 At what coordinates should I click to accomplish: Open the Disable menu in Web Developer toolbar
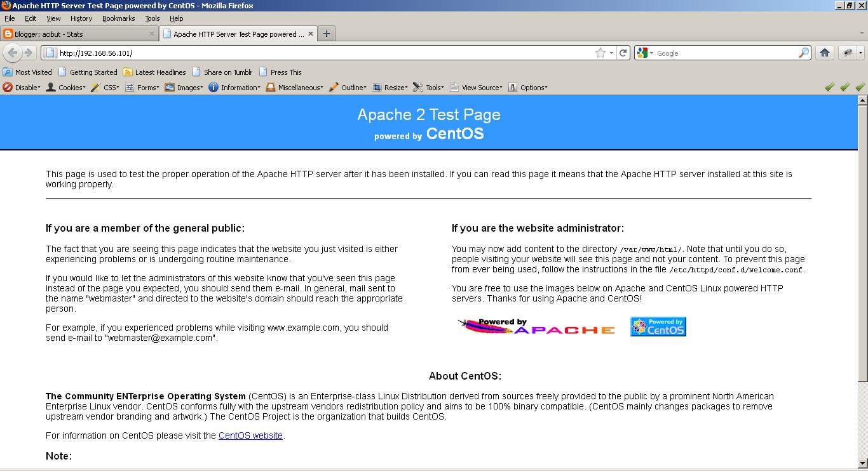coord(22,88)
